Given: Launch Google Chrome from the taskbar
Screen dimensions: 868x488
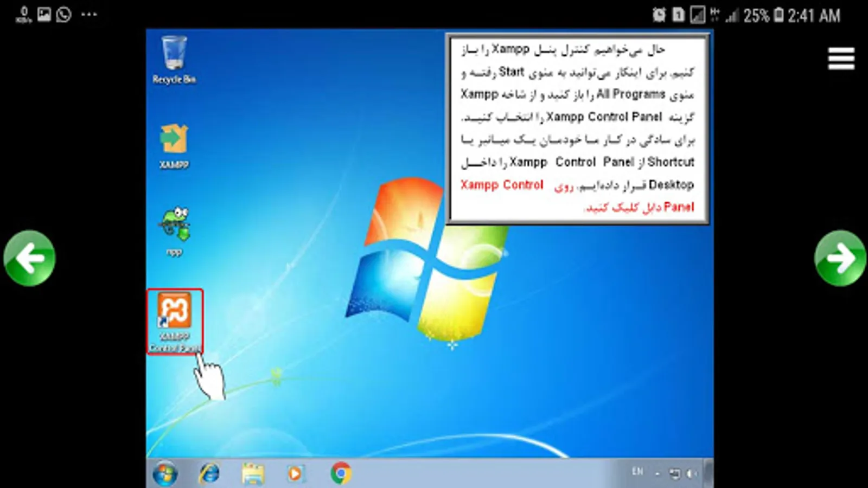Looking at the screenshot, I should [341, 473].
